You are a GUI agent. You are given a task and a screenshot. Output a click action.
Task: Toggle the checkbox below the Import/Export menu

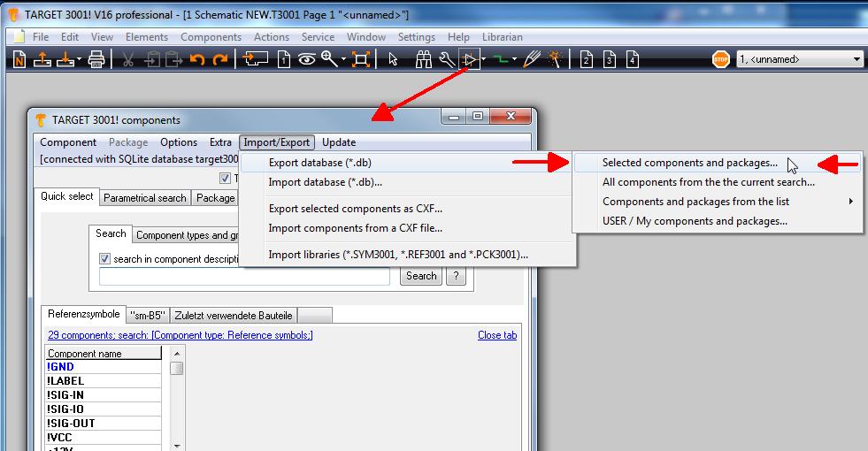click(225, 179)
